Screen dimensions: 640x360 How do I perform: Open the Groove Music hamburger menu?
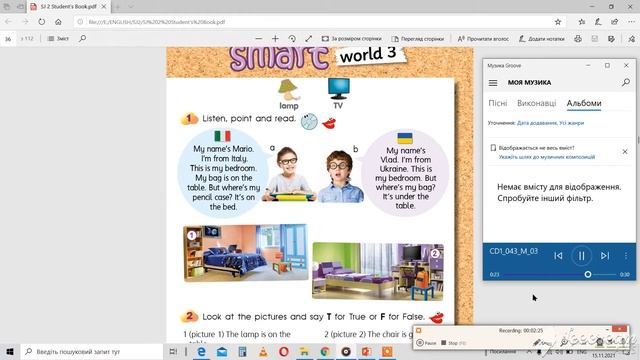point(493,82)
